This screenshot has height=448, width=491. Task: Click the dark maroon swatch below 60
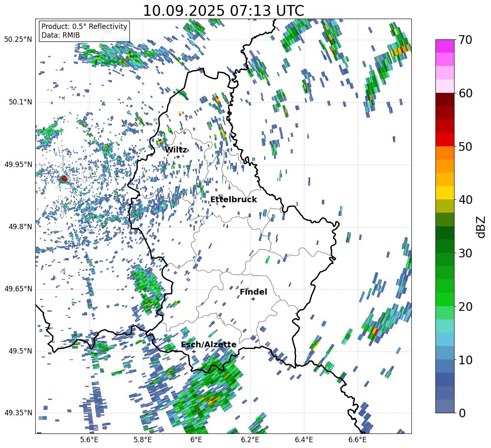coord(445,99)
